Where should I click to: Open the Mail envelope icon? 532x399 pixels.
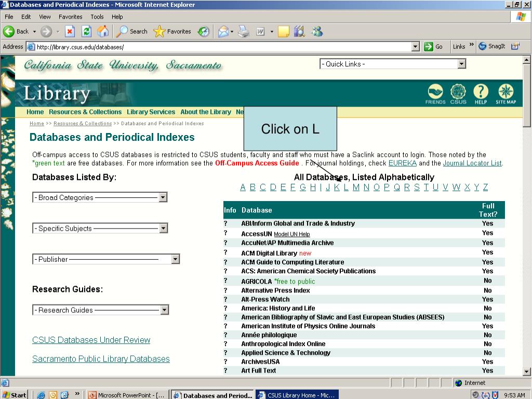(223, 32)
